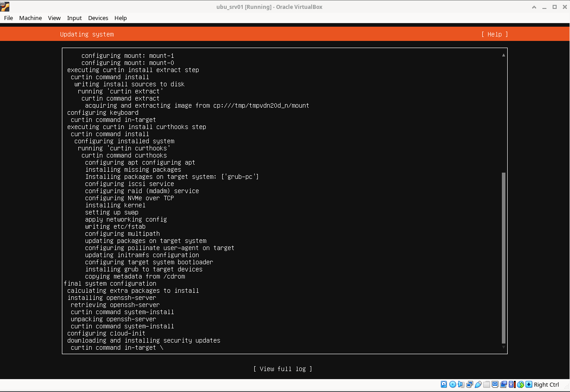Image resolution: width=570 pixels, height=392 pixels.
Task: Click the network adapters status icon
Action: coord(470,384)
